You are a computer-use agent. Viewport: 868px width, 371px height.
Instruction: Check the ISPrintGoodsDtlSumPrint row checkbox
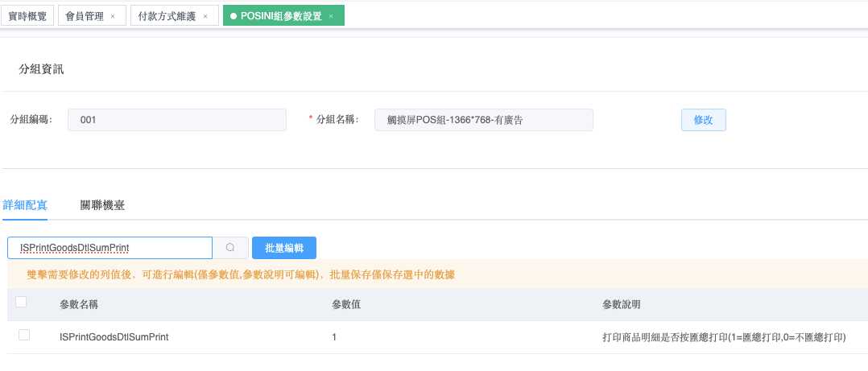24,335
